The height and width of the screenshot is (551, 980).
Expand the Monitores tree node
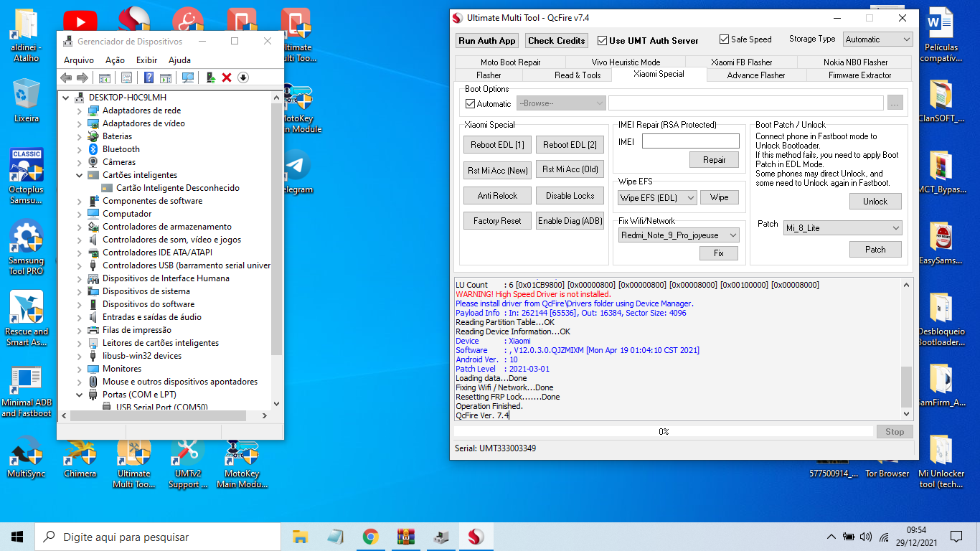(80, 369)
